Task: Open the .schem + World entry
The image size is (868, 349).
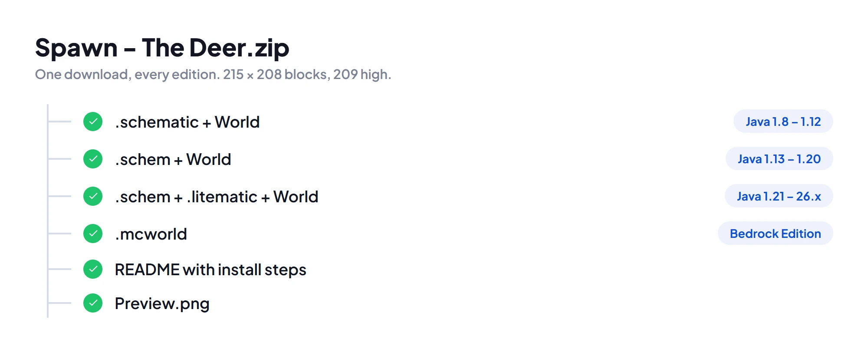Action: coord(173,159)
